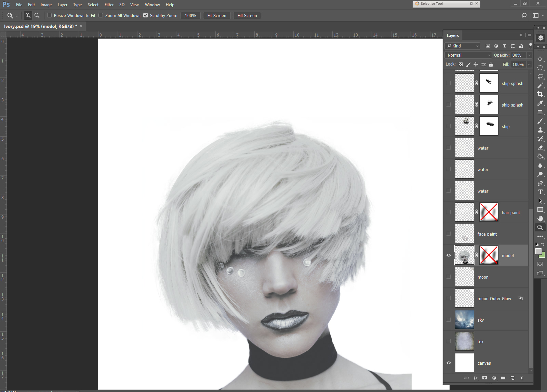Click the Fit Screen button
Image resolution: width=547 pixels, height=392 pixels.
coord(217,16)
